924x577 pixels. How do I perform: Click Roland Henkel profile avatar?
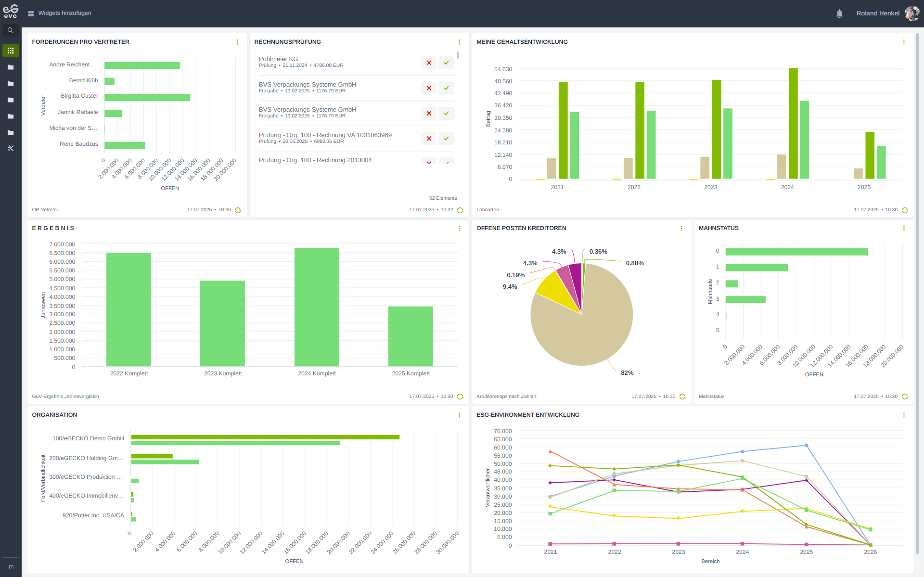click(x=912, y=13)
